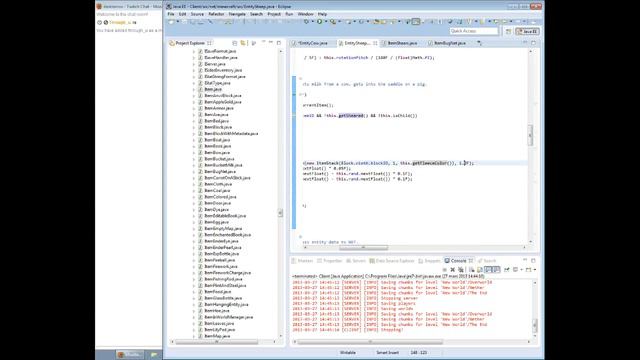Expand the ItemBlock.java tree node
This screenshot has width=640, height=360.
[194, 127]
